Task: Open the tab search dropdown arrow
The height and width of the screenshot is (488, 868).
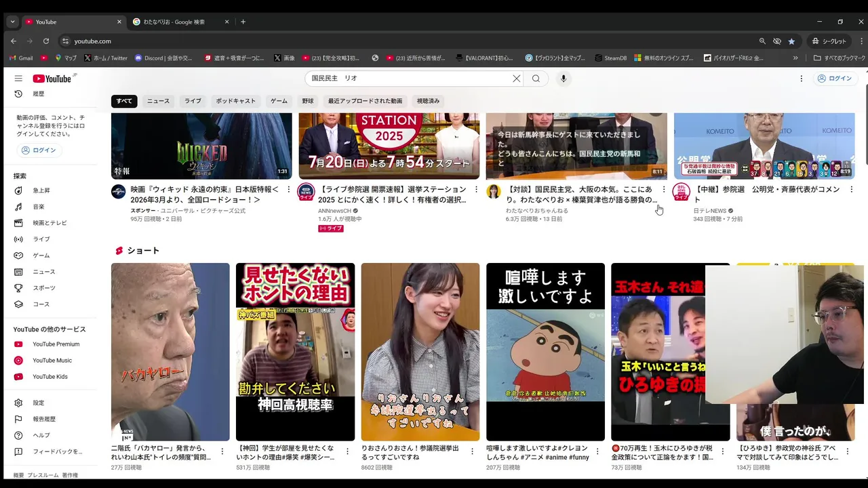Action: click(12, 22)
